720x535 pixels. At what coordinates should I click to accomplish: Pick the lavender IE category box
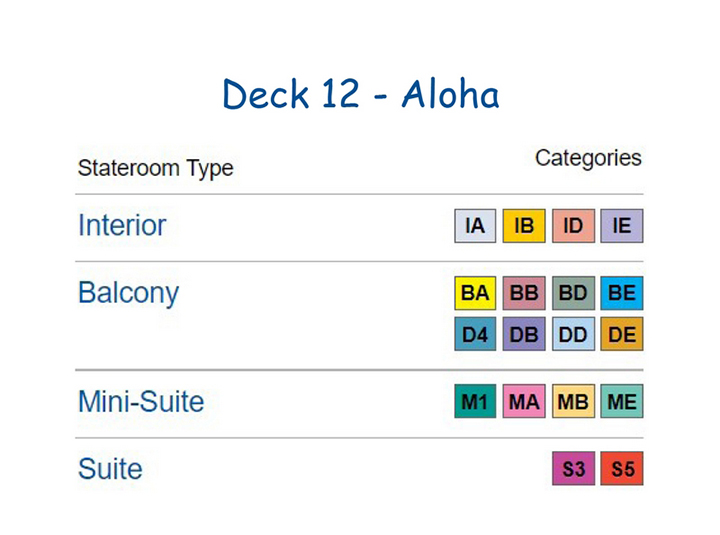(622, 225)
